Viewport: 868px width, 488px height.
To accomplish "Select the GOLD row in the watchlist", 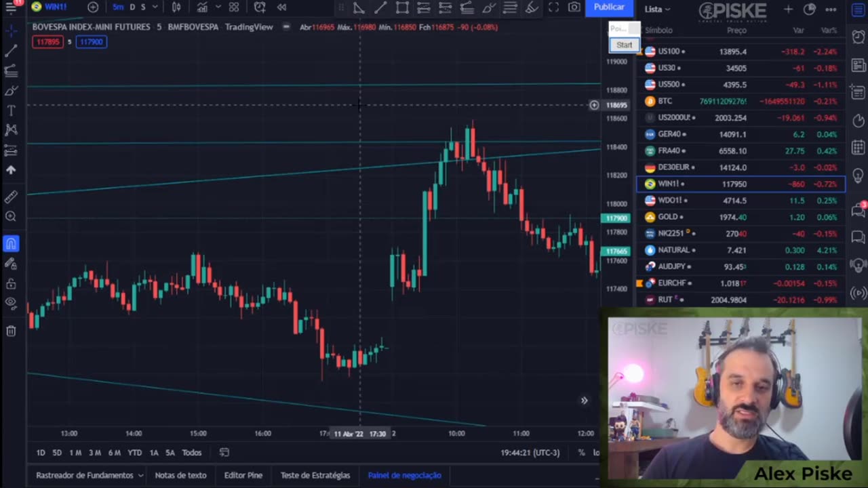I will 741,217.
